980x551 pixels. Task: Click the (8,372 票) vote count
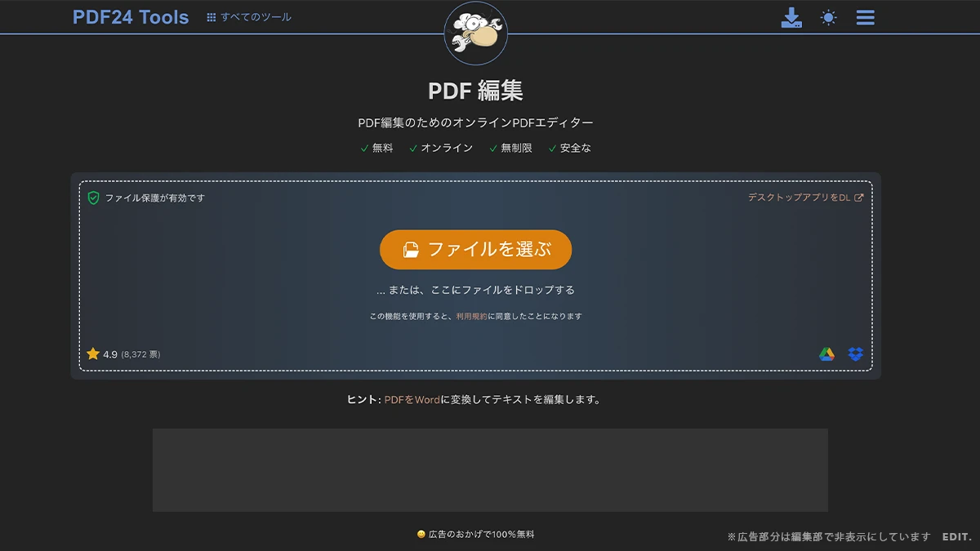coord(140,354)
